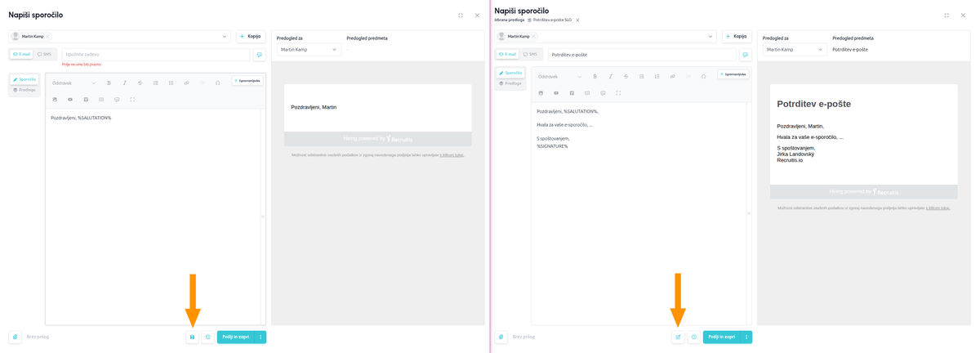Select Predloga tab in Potrditev e-pošte window
This screenshot has width=980, height=353.
click(510, 83)
